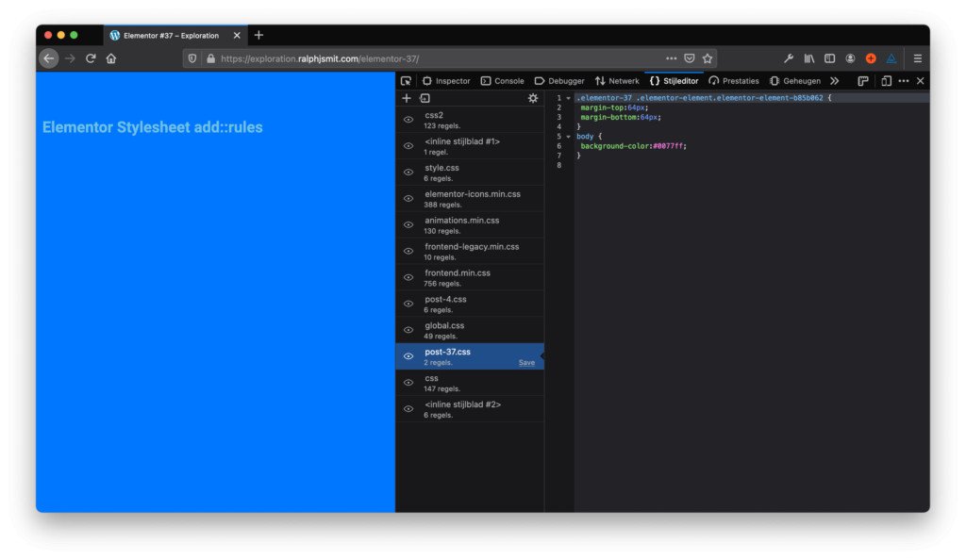Viewport: 966px width, 560px height.
Task: Open the Firefox Library icon
Action: tap(809, 58)
